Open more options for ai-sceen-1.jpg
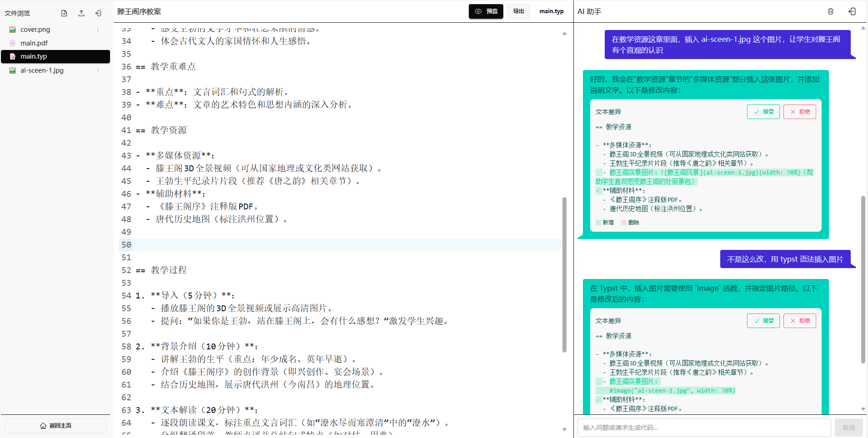Screen dimensions: 868x438 pos(97,70)
